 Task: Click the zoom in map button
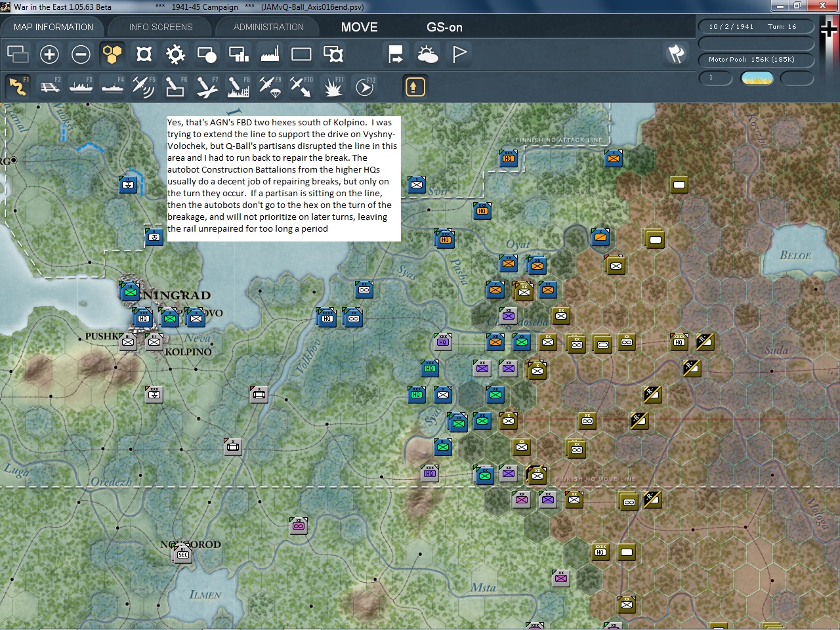[x=49, y=54]
